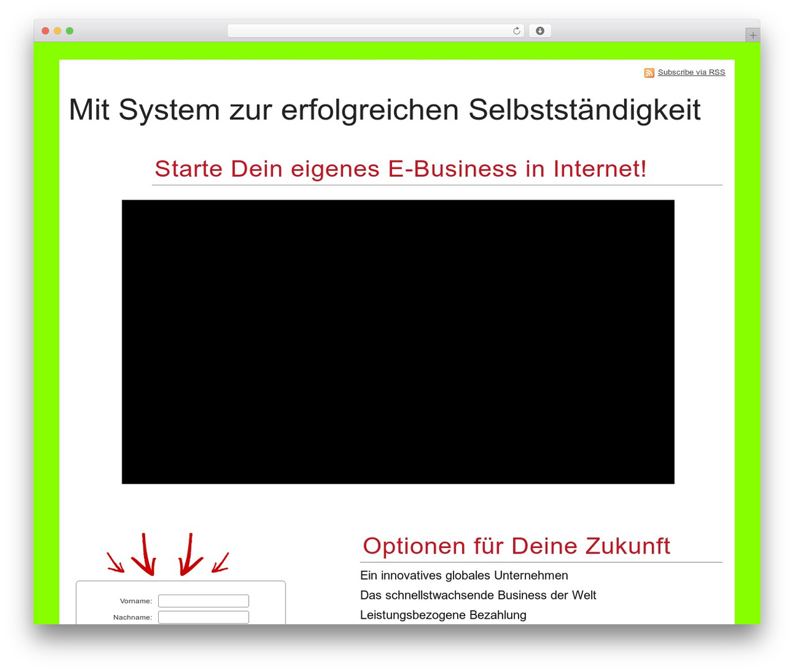Click the 'Vorname:' form label
The image size is (794, 672).
[136, 601]
